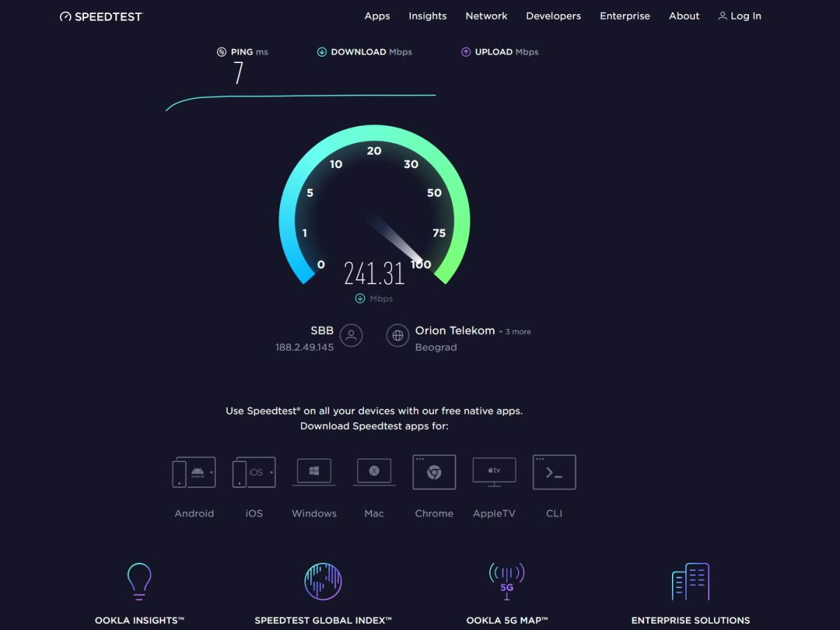Click the Enterprise Solutions buildings icon
Viewport: 840px width, 630px height.
click(691, 581)
